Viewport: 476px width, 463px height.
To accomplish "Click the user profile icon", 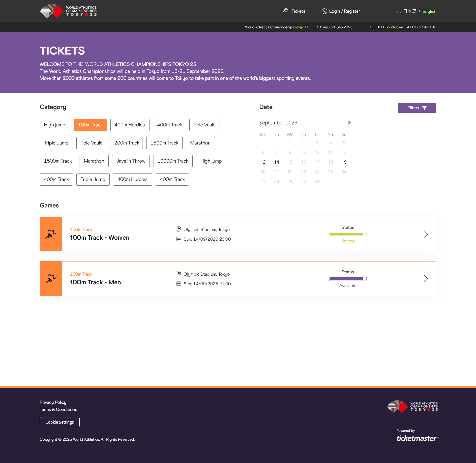I will (324, 11).
